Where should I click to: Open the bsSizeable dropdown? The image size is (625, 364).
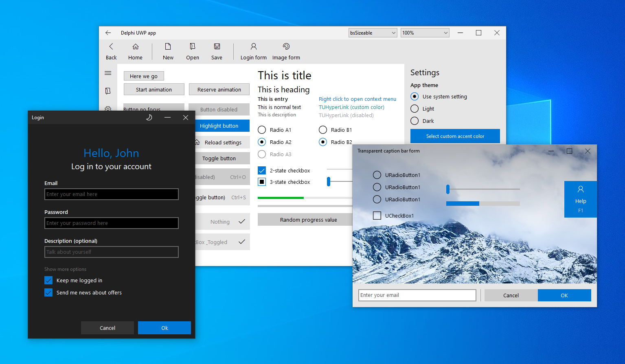tap(372, 33)
